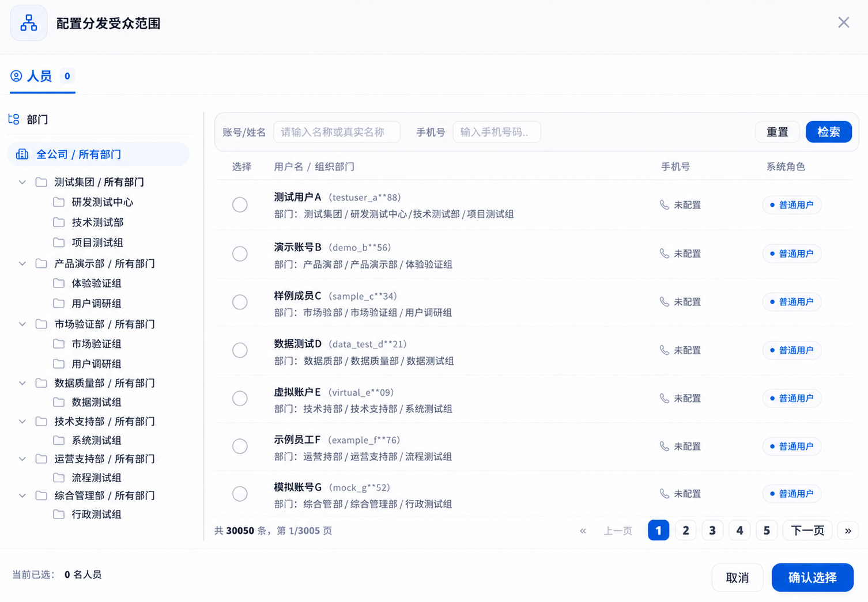Viewport: 868px width, 602px height.
Task: Click username 模拟账号G (mock_g**52)
Action: [x=332, y=487]
